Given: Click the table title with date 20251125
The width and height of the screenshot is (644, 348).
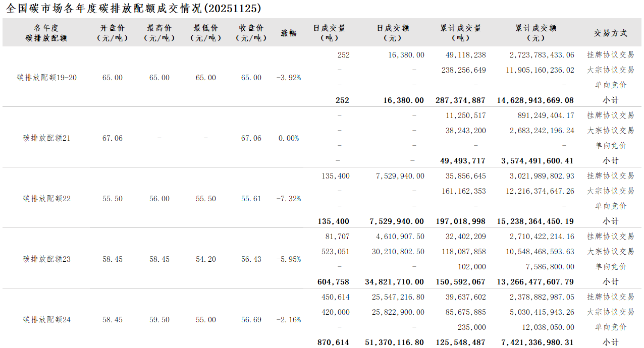Looking at the screenshot, I should click(x=133, y=9).
